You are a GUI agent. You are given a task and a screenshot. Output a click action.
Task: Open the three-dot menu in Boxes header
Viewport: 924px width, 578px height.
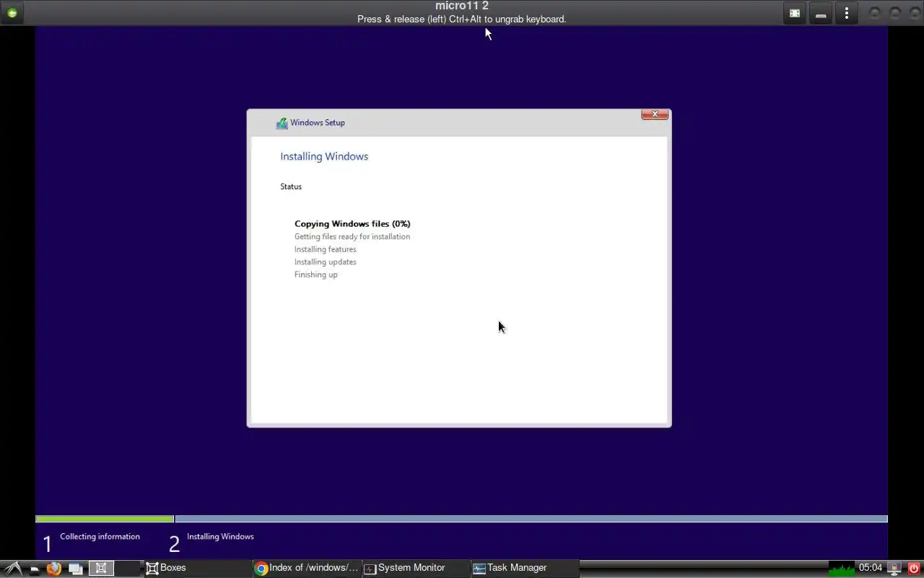coord(847,13)
